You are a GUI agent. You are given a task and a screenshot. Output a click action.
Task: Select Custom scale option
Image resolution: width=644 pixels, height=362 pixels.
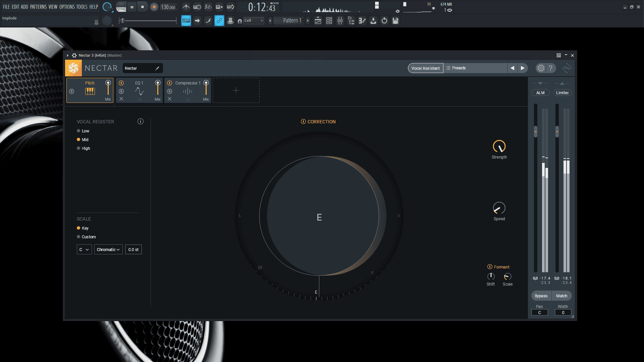click(x=86, y=237)
